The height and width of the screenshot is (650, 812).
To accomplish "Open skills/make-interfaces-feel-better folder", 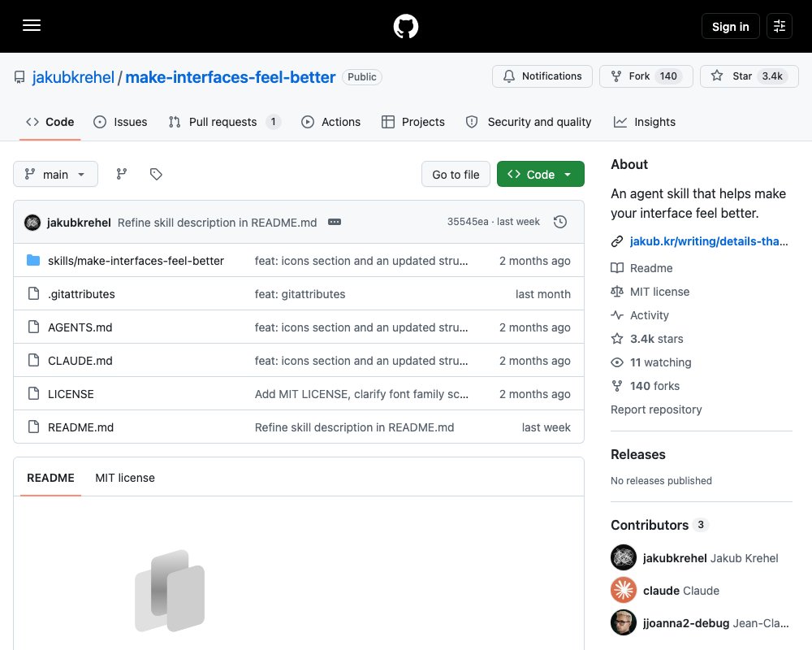I will pos(136,261).
